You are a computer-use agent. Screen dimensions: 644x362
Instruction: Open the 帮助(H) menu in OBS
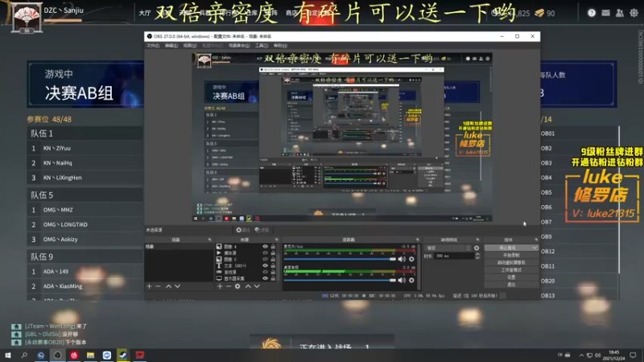[280, 46]
